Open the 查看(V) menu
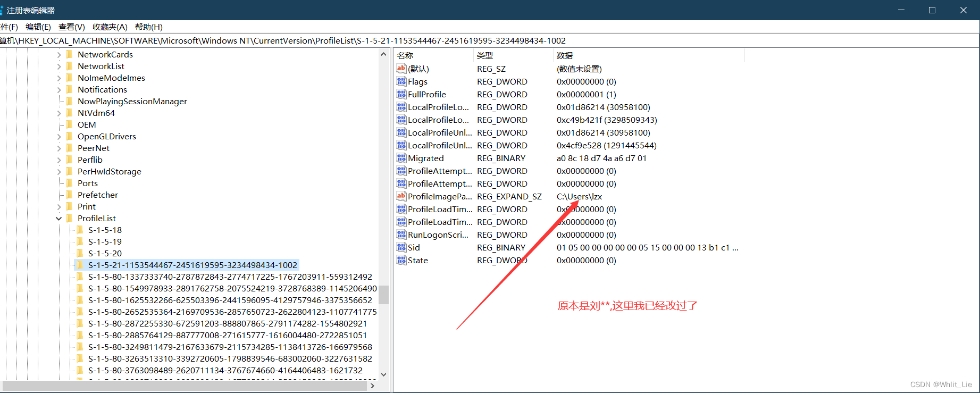Screen dimensions: 980x393 72,27
